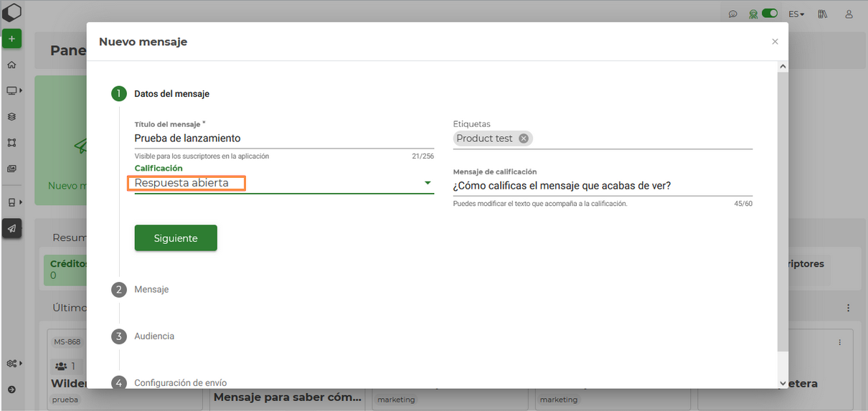Go to step 3 Audiencia
Screen dimensions: 868x411
click(154, 336)
